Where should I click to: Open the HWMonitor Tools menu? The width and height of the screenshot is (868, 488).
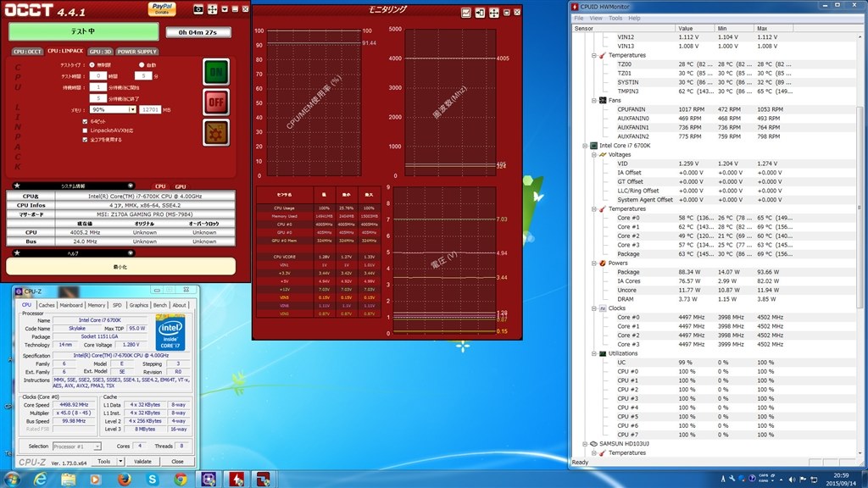pos(615,19)
